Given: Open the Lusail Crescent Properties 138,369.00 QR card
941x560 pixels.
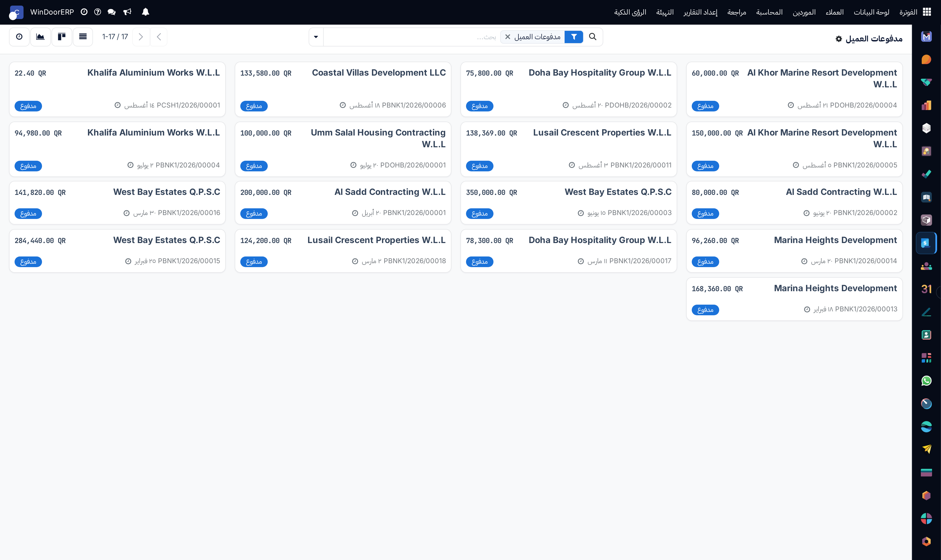Looking at the screenshot, I should pos(569,149).
